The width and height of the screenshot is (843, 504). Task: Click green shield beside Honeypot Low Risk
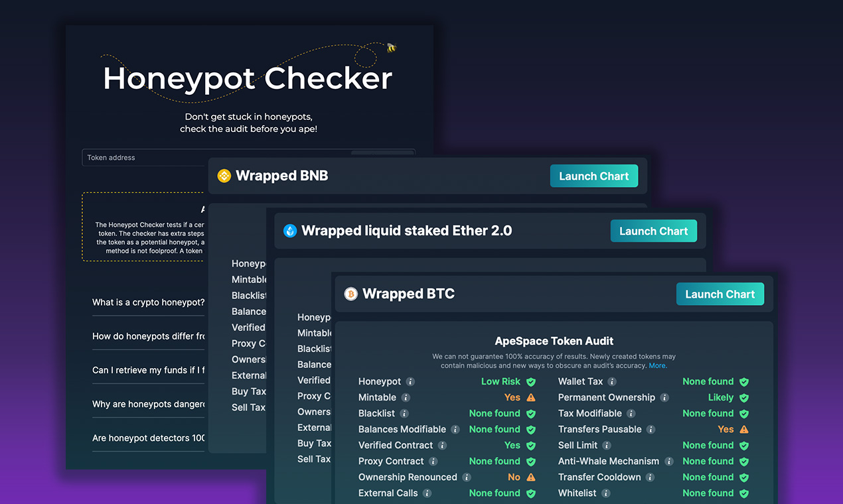pyautogui.click(x=531, y=381)
